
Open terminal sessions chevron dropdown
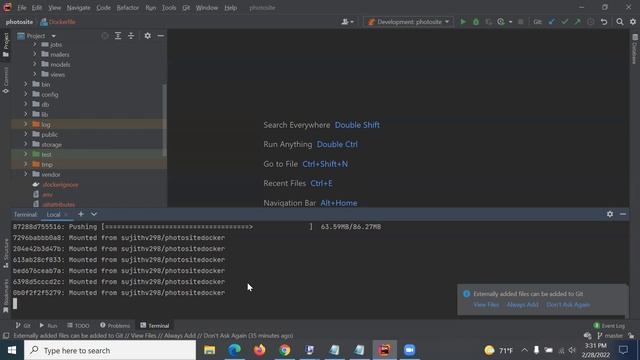94,214
